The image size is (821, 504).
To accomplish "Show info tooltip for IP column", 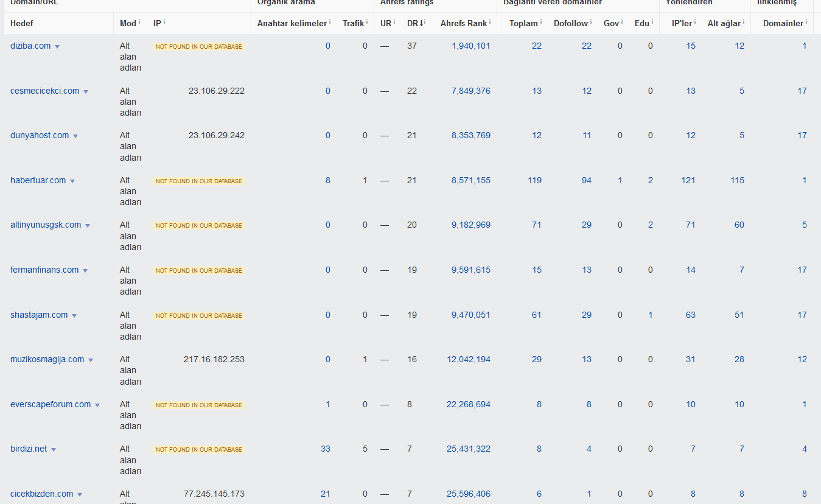I will pyautogui.click(x=164, y=21).
